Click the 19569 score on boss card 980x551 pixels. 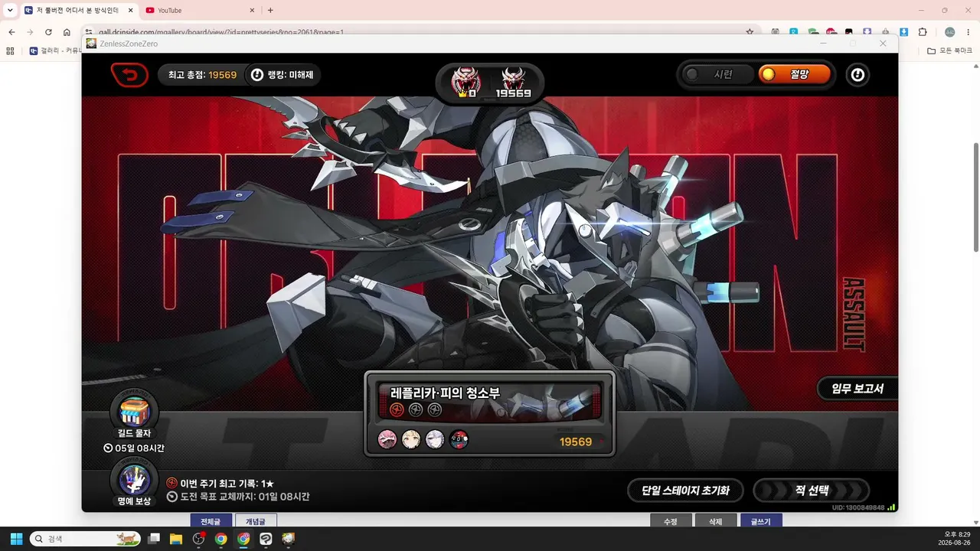click(x=576, y=442)
